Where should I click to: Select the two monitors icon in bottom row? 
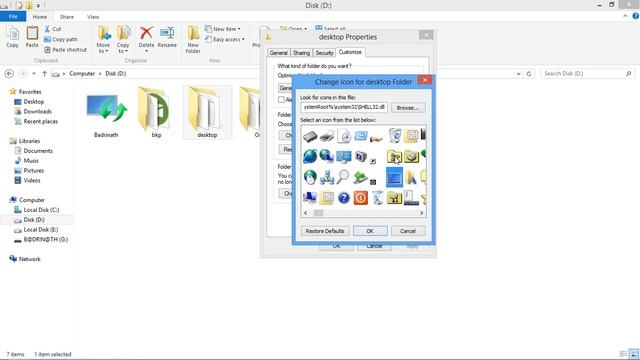click(x=310, y=198)
